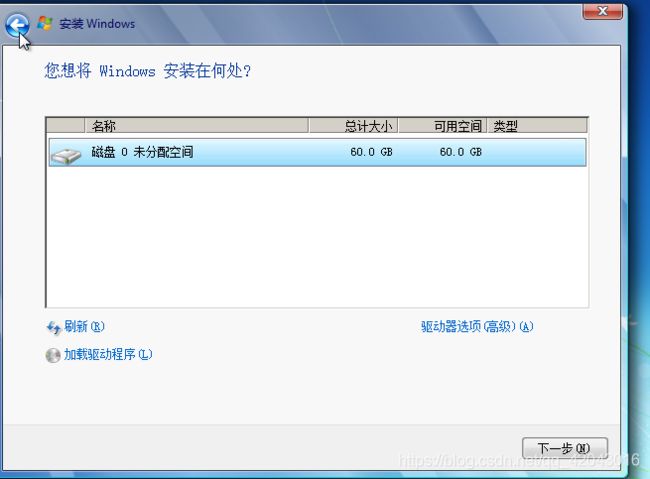This screenshot has width=650, height=479.
Task: Click the hard disk icon for 磁盘 0
Action: pyautogui.click(x=66, y=156)
